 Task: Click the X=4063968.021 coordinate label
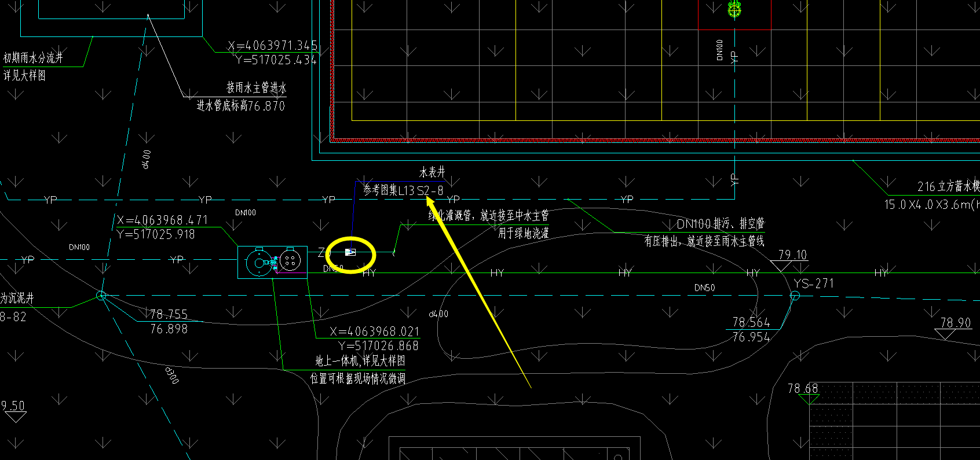(x=375, y=332)
